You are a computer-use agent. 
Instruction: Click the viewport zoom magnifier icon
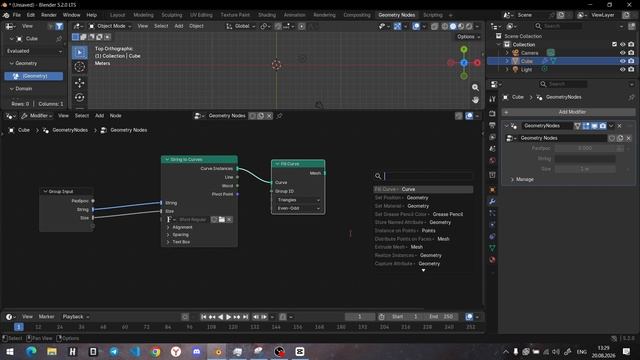click(x=475, y=87)
